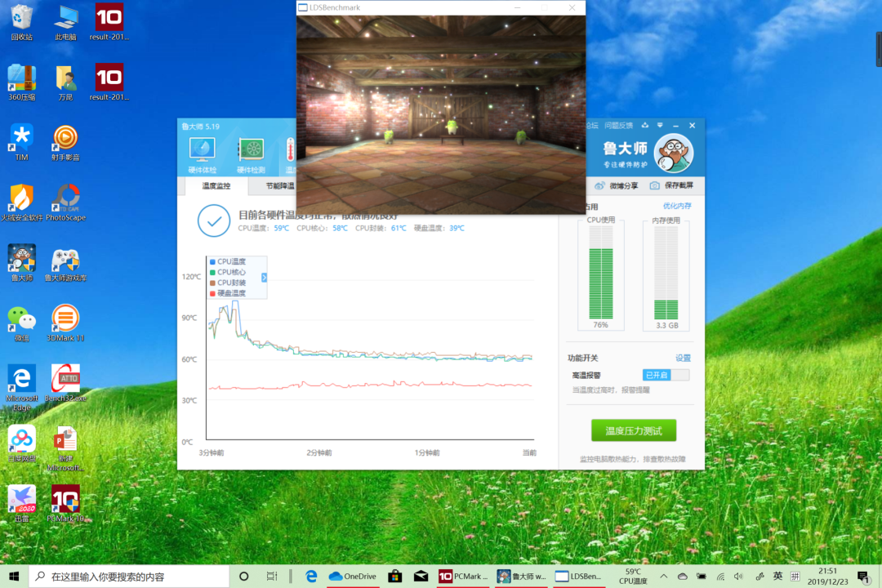The image size is (882, 588).
Task: Open the 回收站 Recycle Bin desktop icon
Action: [x=22, y=23]
